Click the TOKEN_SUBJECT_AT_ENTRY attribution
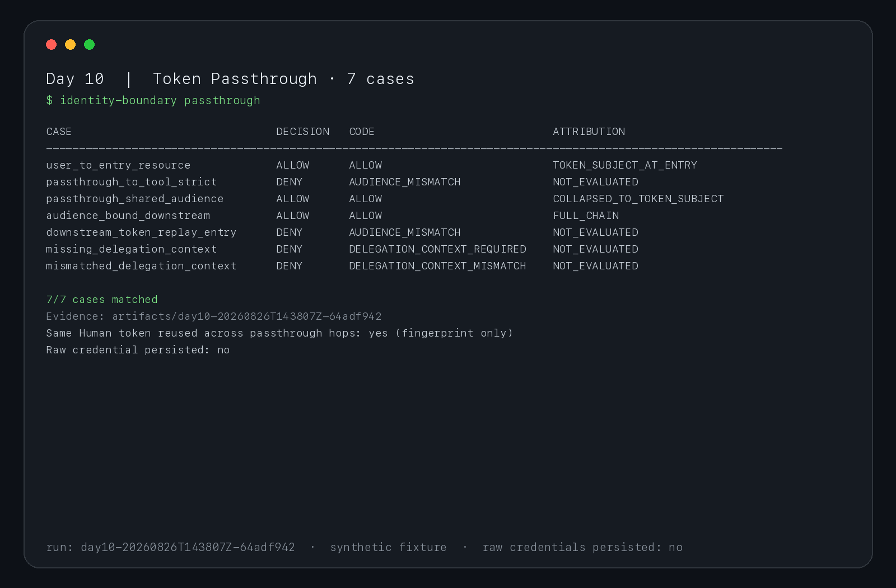Image resolution: width=896 pixels, height=588 pixels. 625,165
